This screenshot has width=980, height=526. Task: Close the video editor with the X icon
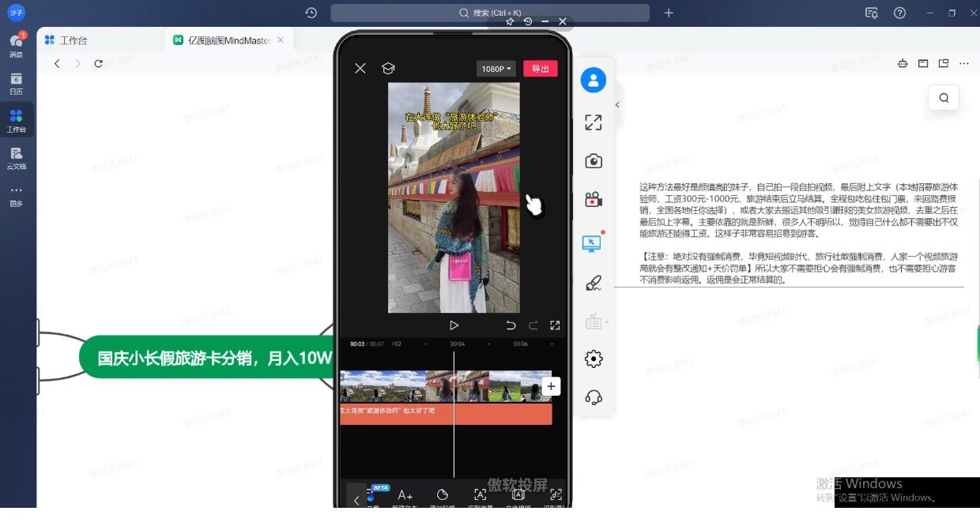pos(360,69)
